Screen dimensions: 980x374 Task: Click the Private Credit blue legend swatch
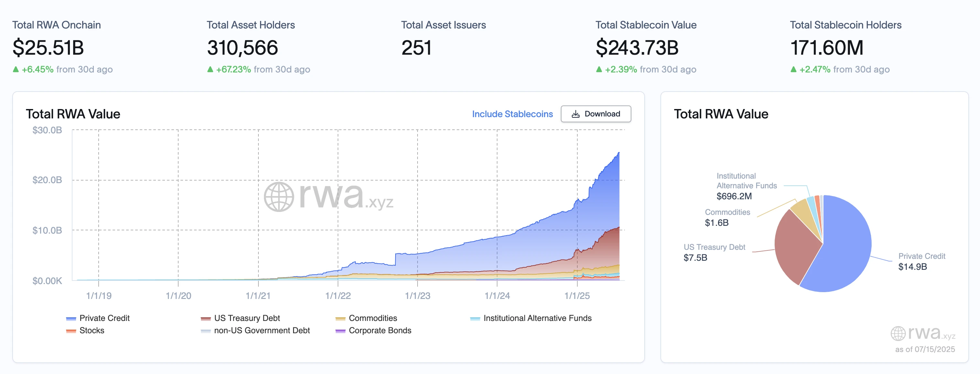71,318
